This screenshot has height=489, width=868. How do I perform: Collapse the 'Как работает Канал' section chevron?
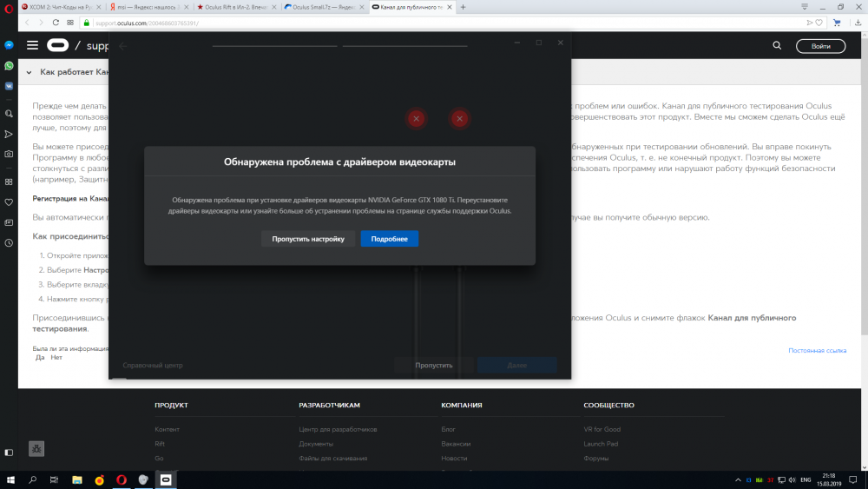pyautogui.click(x=29, y=73)
